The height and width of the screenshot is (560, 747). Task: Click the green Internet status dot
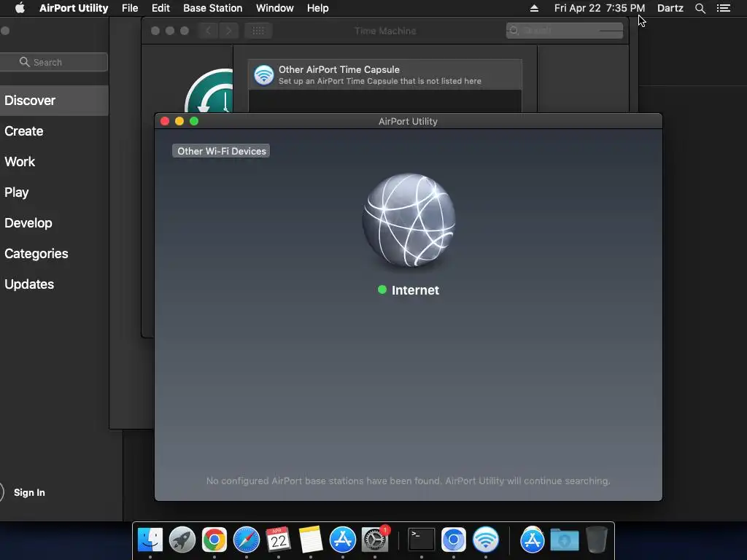[382, 289]
